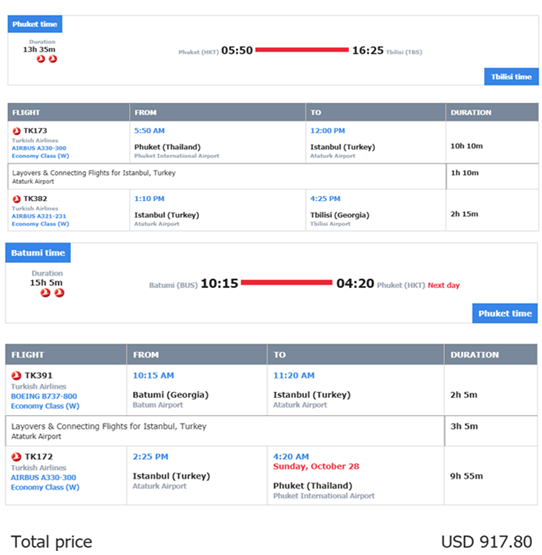Select the Batumi time label
Viewport: 542px width, 555px height.
point(38,253)
